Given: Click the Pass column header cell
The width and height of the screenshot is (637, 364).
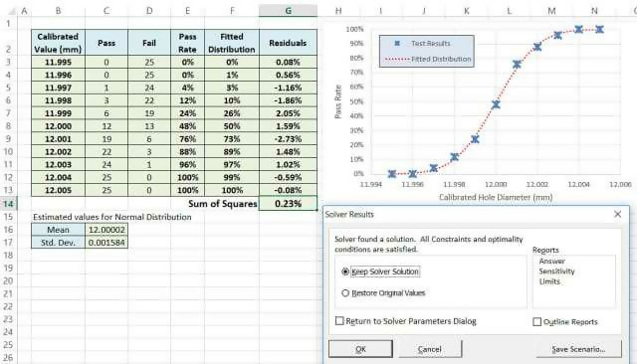Looking at the screenshot, I should point(106,43).
